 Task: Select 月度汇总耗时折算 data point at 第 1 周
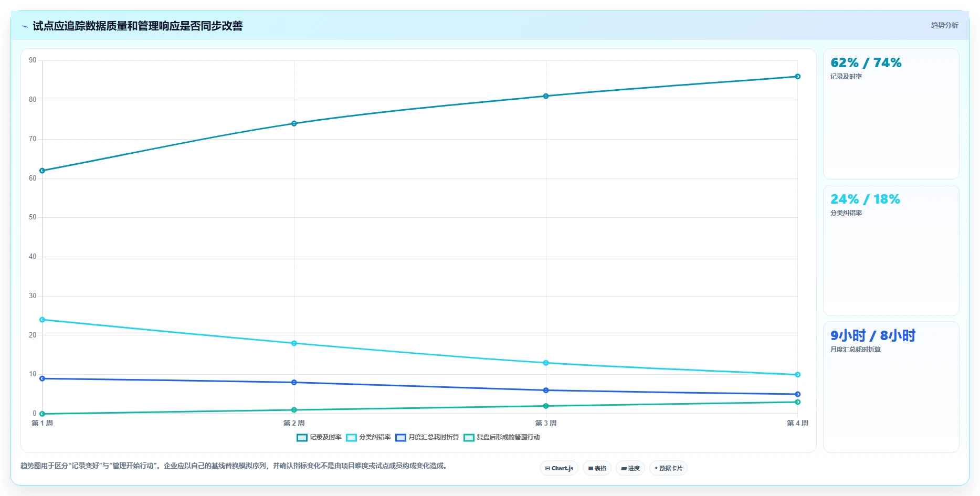(x=43, y=378)
